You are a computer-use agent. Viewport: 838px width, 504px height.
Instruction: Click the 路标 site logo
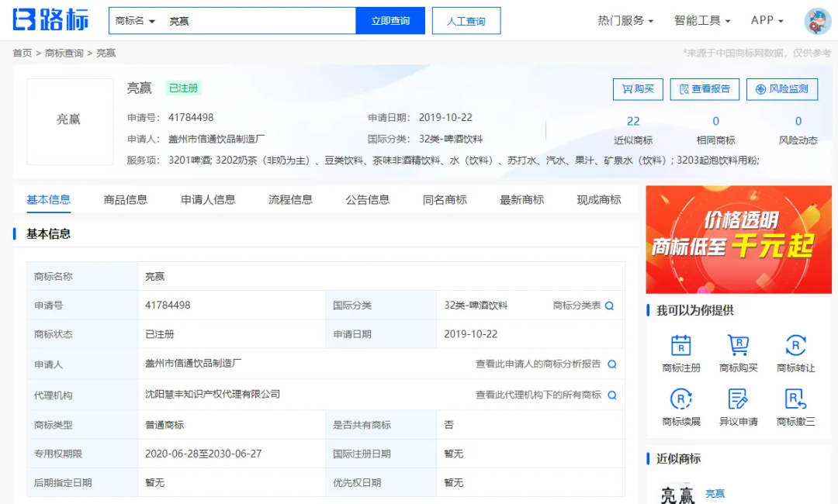(x=50, y=20)
